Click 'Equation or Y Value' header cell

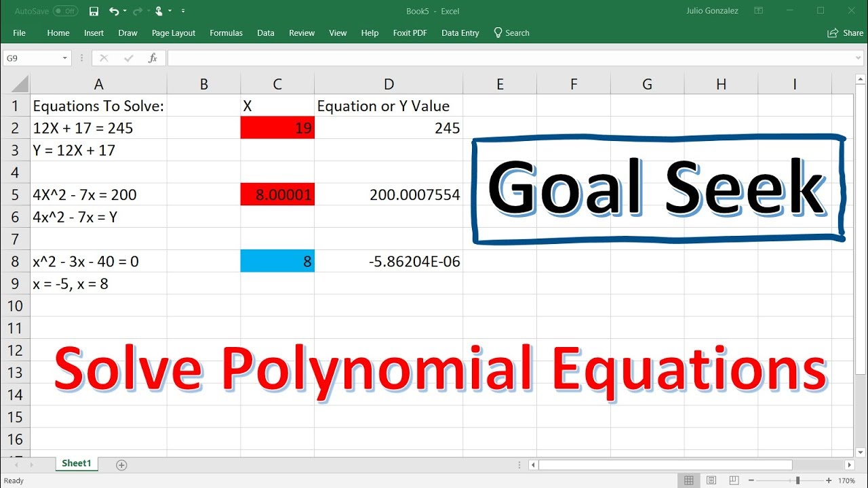coord(389,106)
